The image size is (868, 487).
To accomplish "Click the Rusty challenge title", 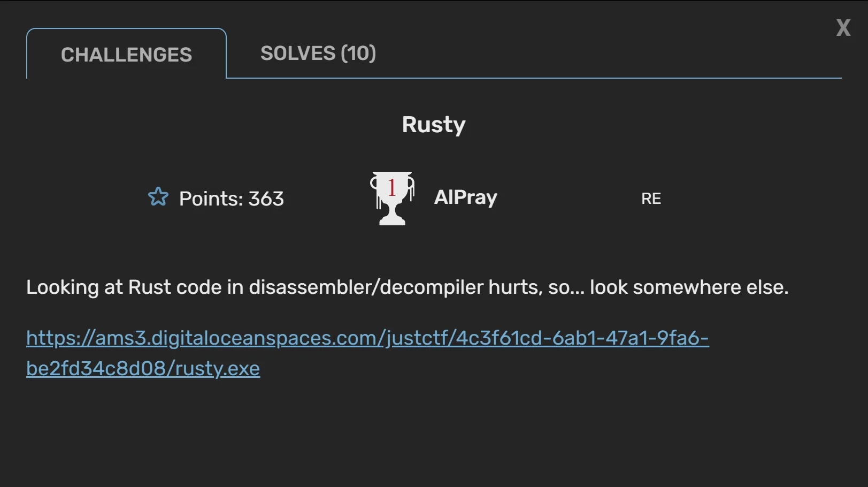I will tap(434, 125).
